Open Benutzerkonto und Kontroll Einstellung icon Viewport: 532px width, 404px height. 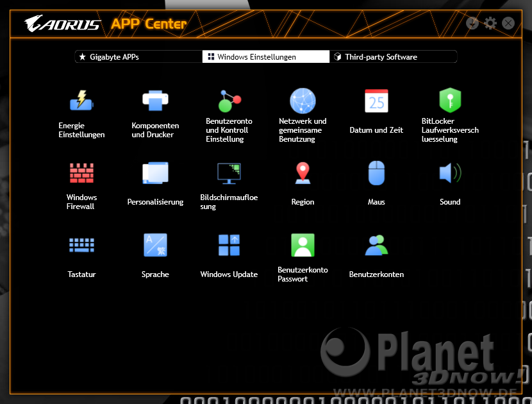tap(229, 101)
